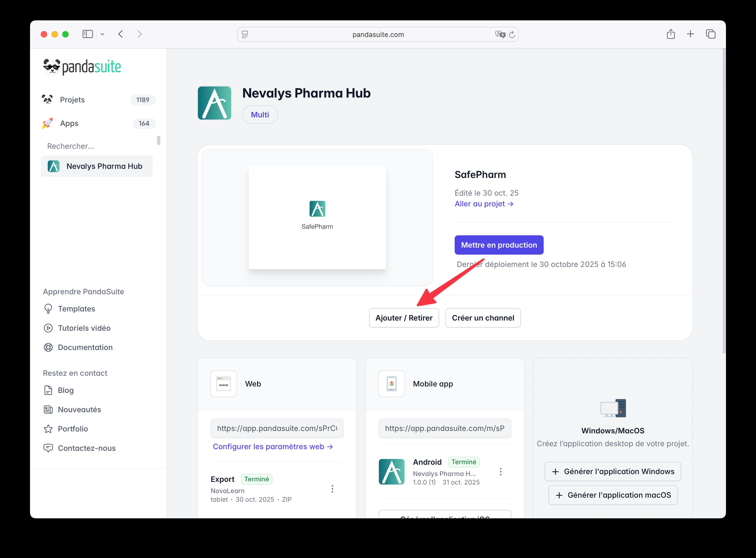Open the Android build options menu
Image resolution: width=756 pixels, height=558 pixels.
501,471
